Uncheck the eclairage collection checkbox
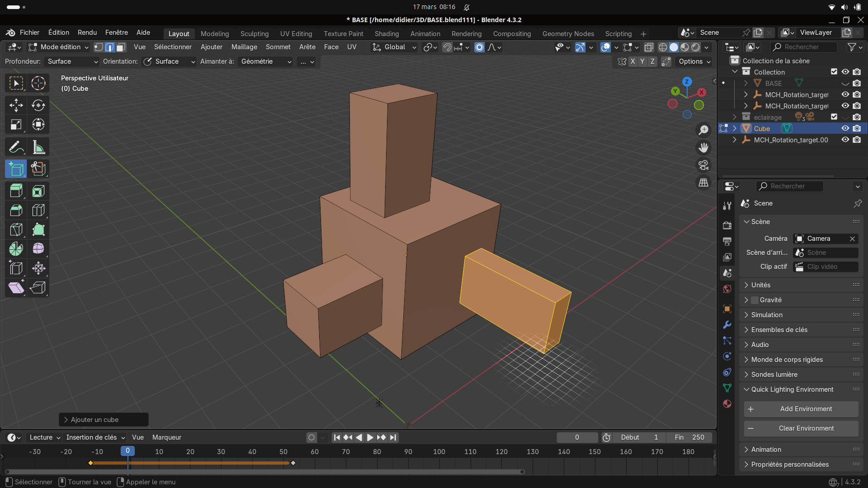868x488 pixels. [x=834, y=117]
